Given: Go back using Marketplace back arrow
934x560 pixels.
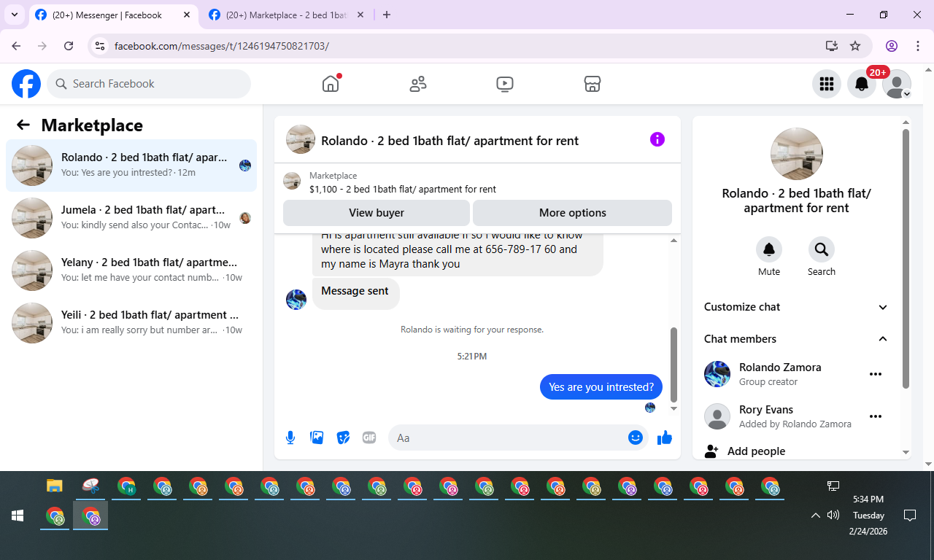Looking at the screenshot, I should 23,125.
